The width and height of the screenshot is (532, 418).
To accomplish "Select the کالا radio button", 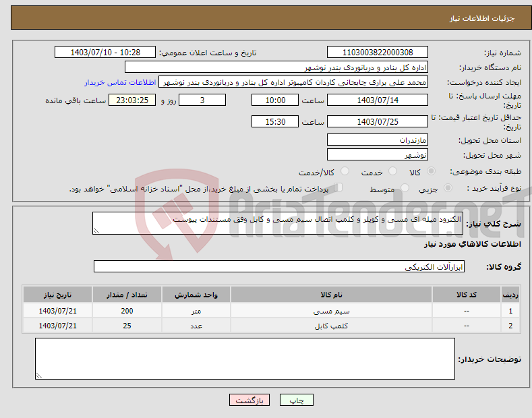I will coord(431,171).
